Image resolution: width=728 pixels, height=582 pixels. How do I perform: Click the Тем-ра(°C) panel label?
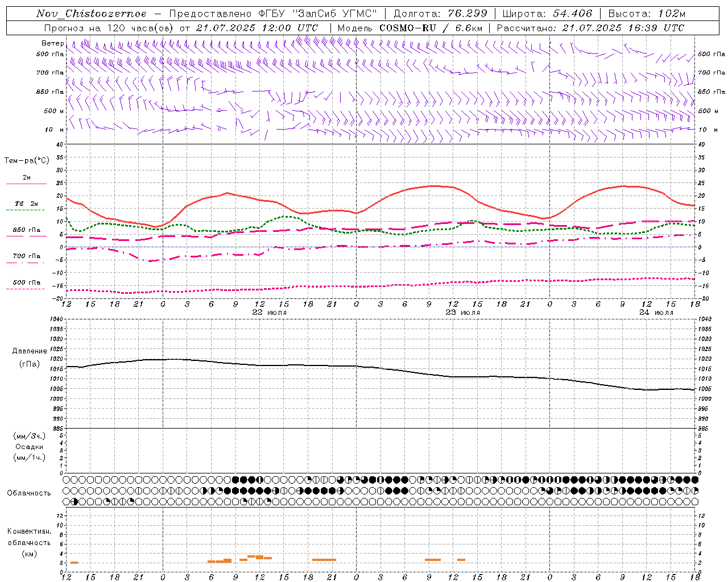[x=27, y=161]
